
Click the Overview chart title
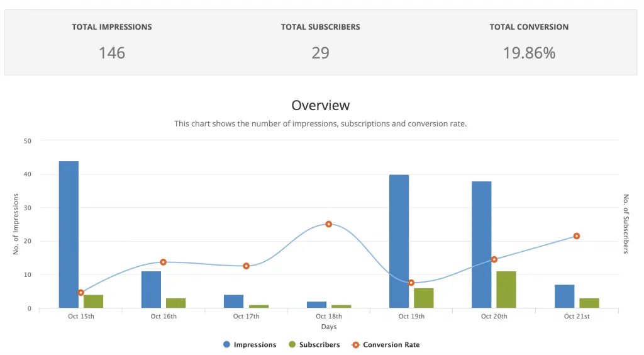click(320, 106)
